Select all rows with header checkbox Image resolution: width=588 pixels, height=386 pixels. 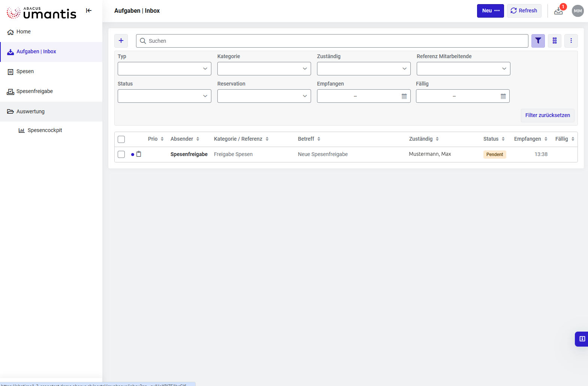121,139
